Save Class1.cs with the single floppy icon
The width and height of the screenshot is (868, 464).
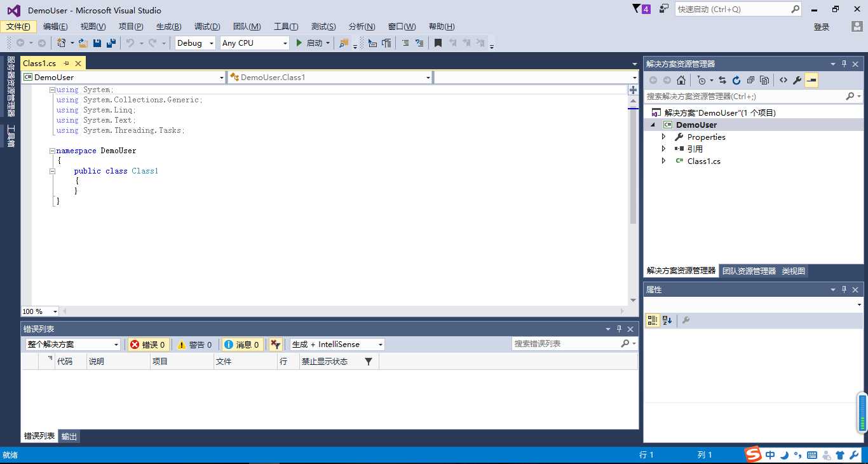[x=97, y=43]
